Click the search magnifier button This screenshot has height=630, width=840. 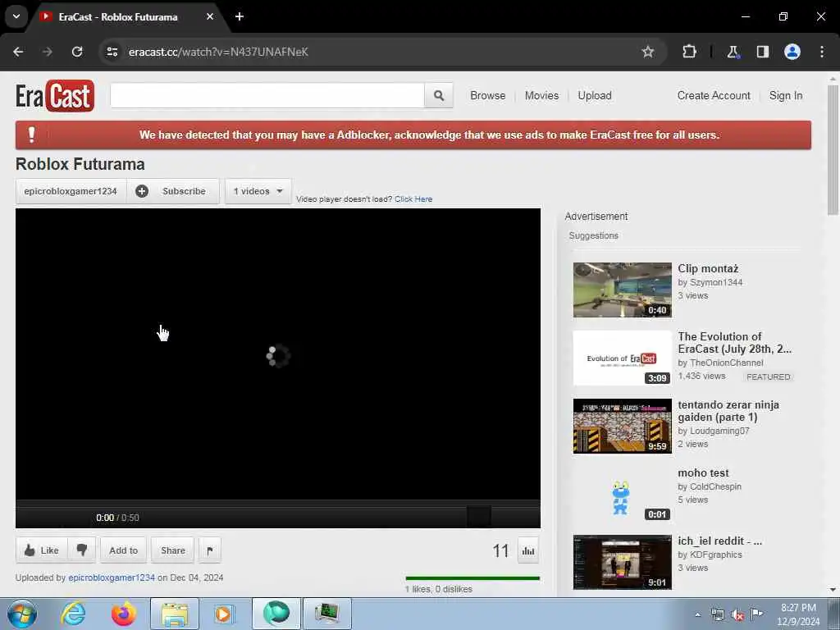coord(439,95)
